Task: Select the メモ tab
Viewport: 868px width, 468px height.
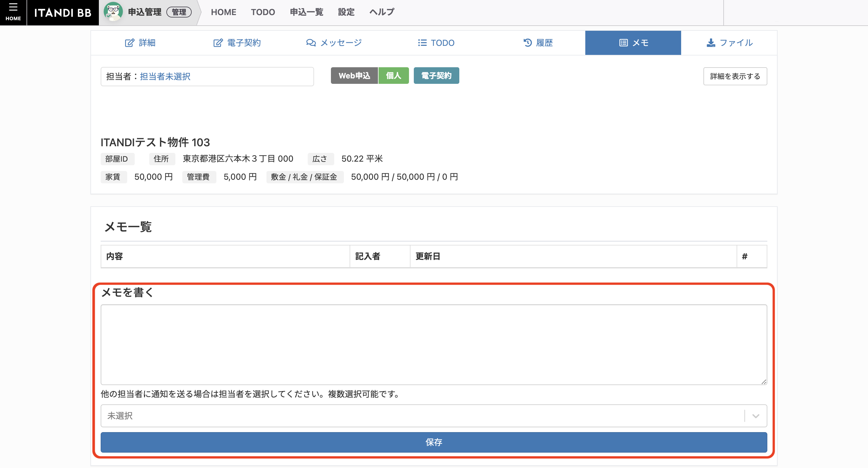Action: [633, 43]
